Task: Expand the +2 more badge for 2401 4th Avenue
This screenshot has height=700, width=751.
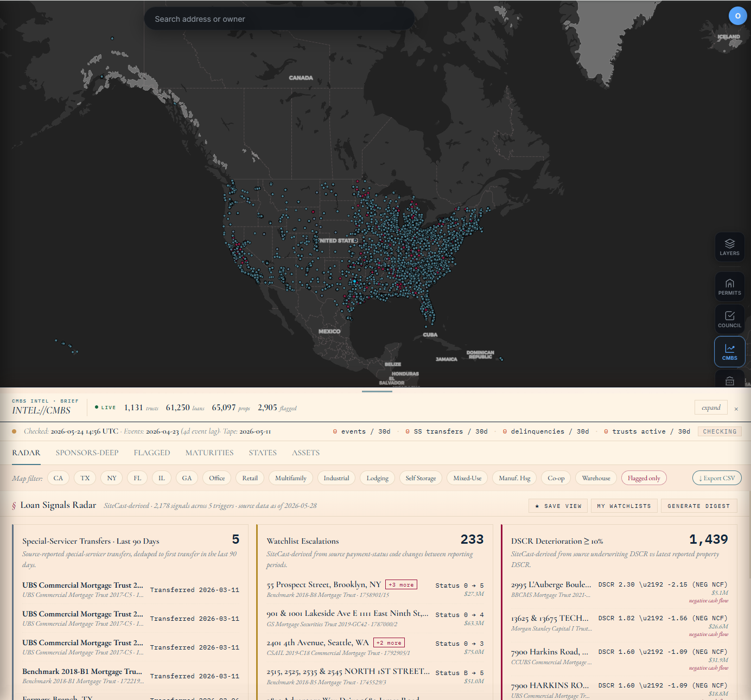Action: point(389,642)
